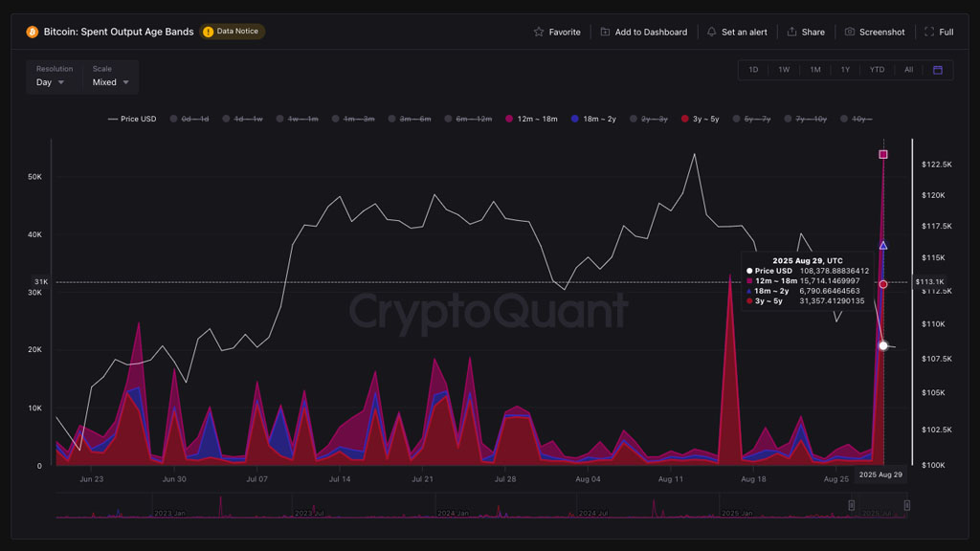
Task: Select the 1D time range
Action: [x=753, y=70]
